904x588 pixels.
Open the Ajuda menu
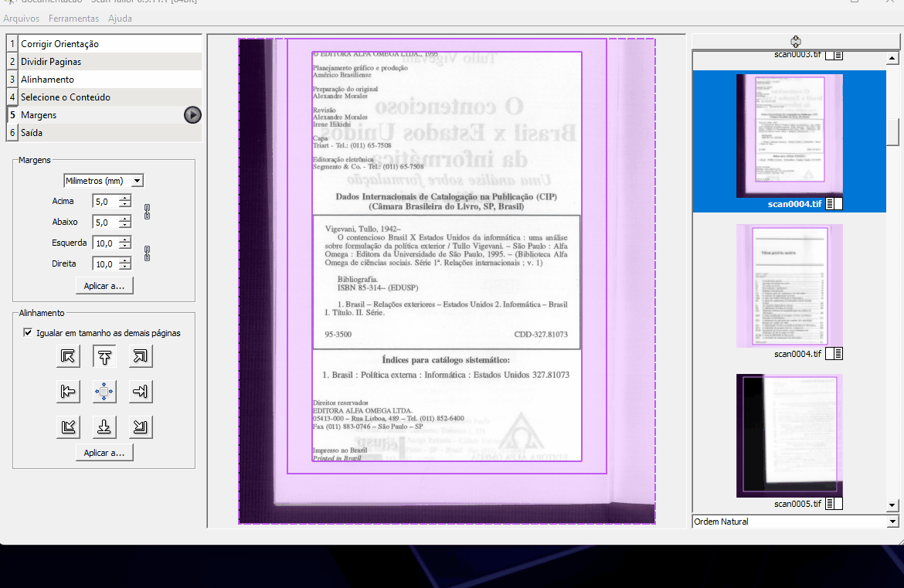click(x=120, y=19)
